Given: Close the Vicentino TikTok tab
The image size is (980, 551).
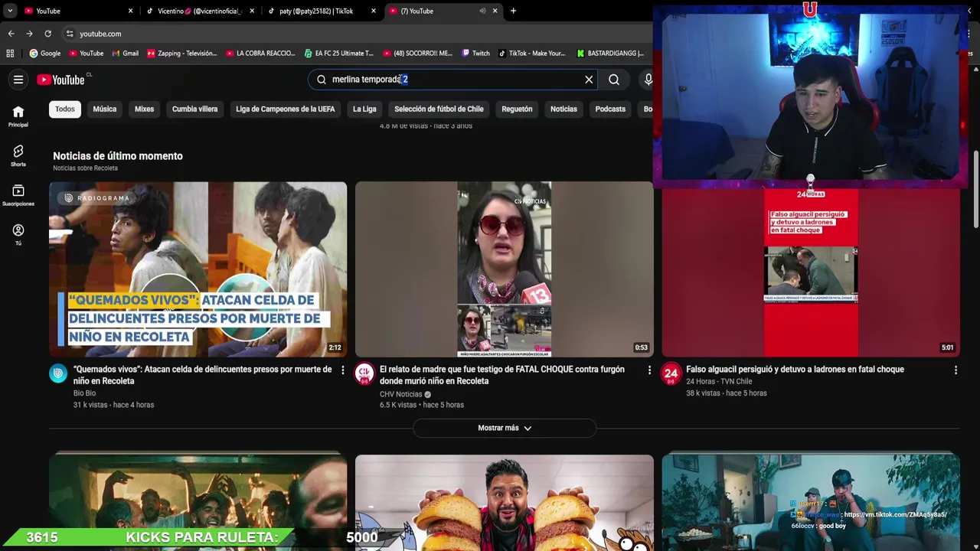Looking at the screenshot, I should (252, 11).
